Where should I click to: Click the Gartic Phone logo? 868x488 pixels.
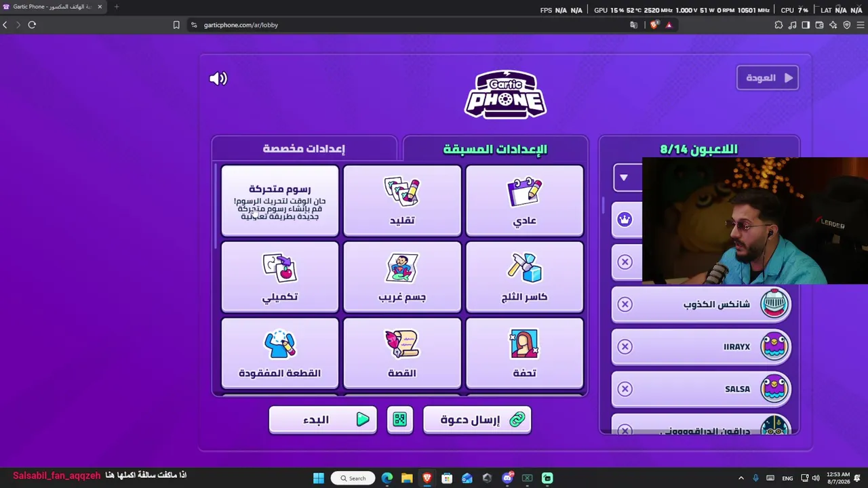[x=505, y=94]
